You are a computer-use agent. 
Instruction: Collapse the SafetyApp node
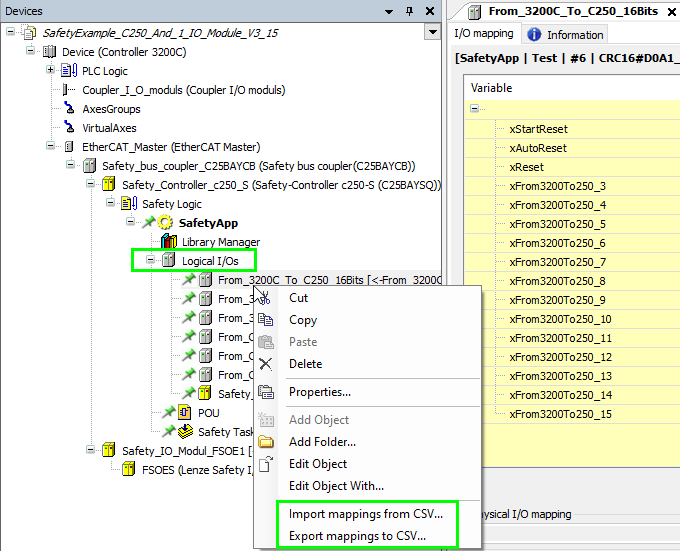click(130, 222)
